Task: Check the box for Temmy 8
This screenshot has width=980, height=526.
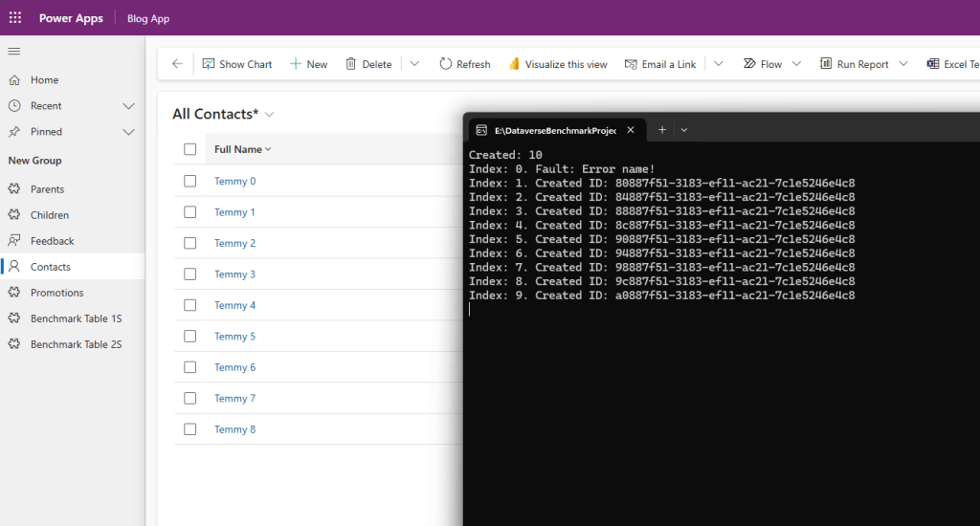Action: (190, 429)
